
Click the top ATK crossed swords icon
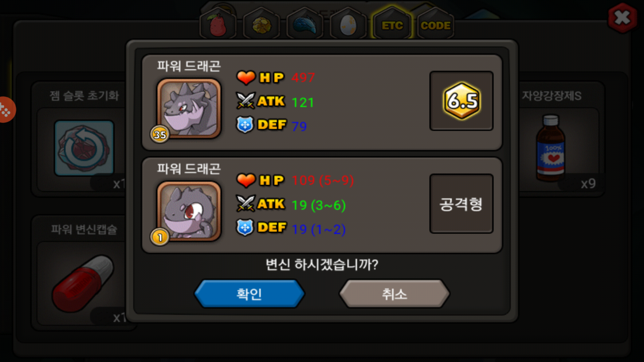pos(246,101)
